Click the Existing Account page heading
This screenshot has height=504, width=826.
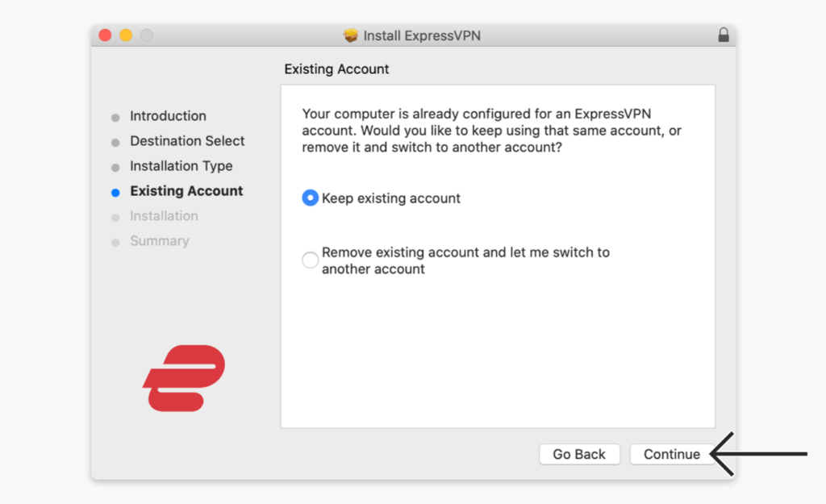[x=336, y=69]
